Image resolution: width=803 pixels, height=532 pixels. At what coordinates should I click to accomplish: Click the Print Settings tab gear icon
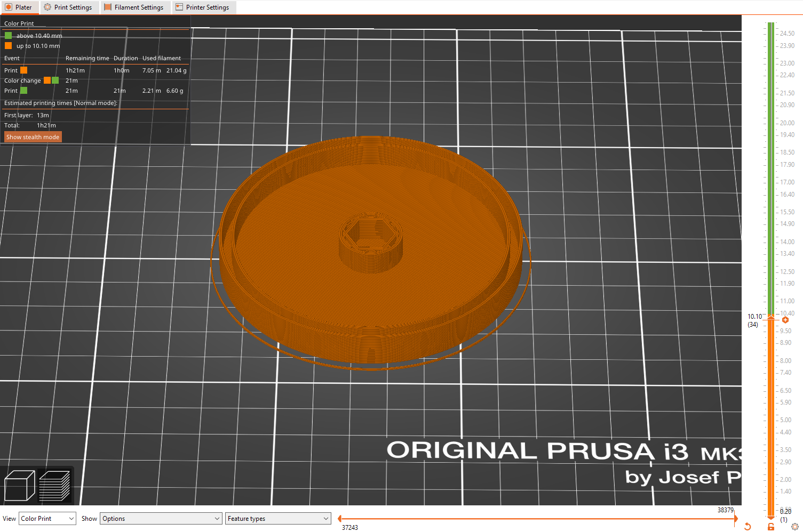(x=47, y=7)
